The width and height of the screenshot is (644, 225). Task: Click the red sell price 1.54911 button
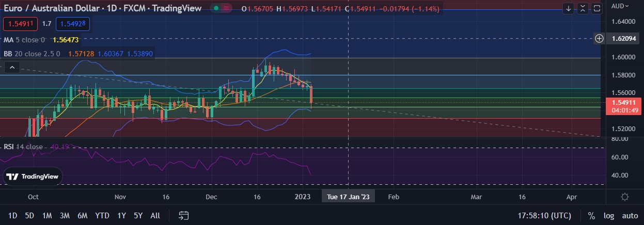tap(20, 24)
